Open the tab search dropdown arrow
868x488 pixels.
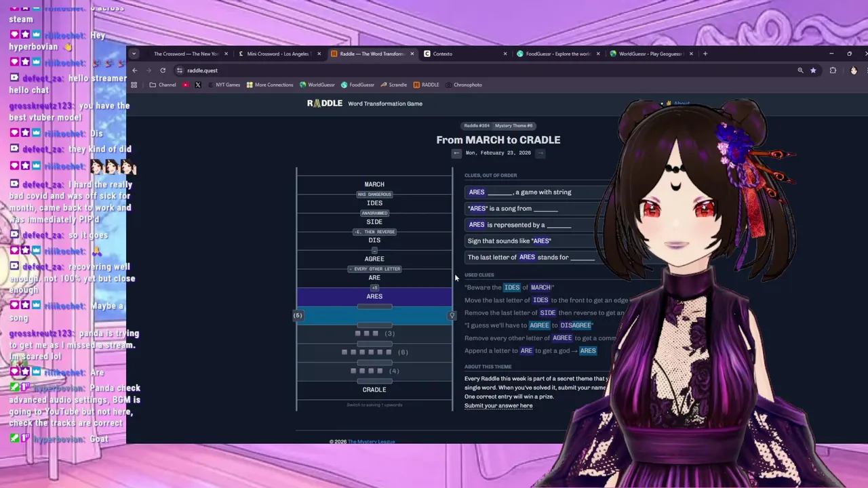(134, 54)
